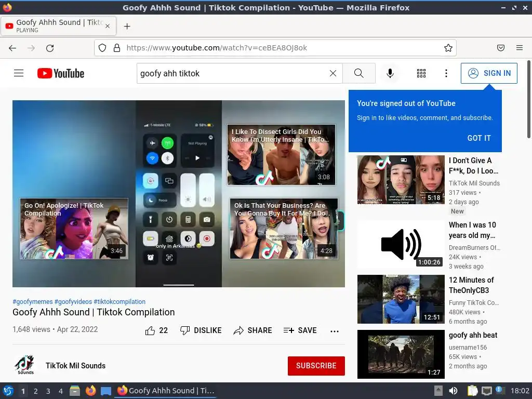
Task: Launch Firefox from taskbar quick launch
Action: point(90,391)
